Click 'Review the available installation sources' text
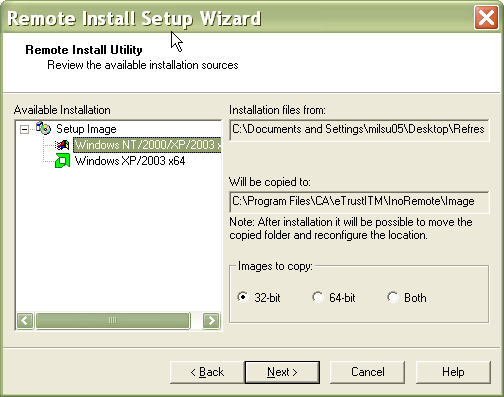Screen dimensions: 504x397 (143, 65)
